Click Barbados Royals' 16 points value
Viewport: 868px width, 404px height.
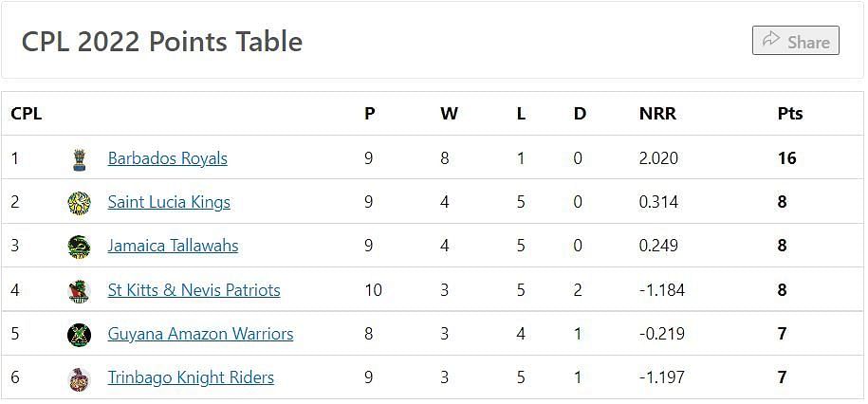786,158
